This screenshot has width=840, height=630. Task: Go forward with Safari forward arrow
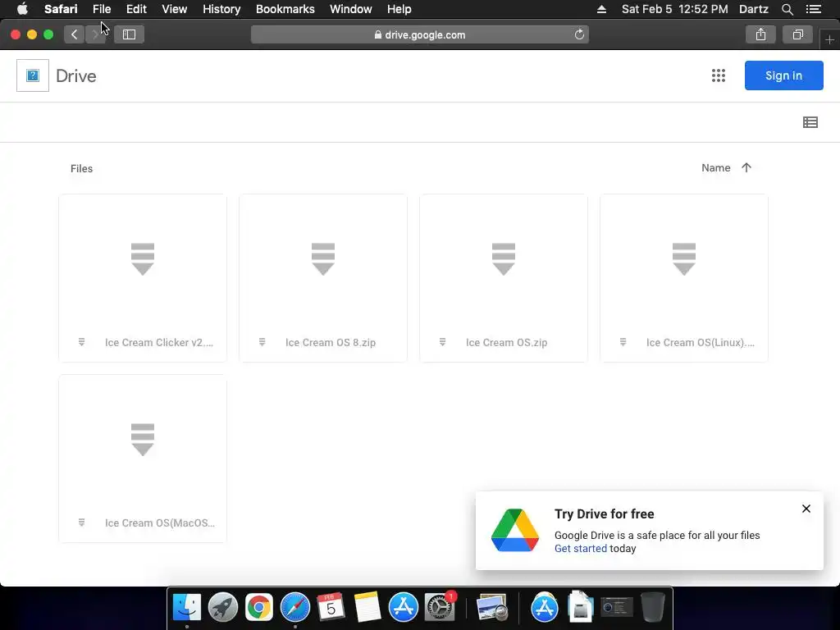coord(95,34)
